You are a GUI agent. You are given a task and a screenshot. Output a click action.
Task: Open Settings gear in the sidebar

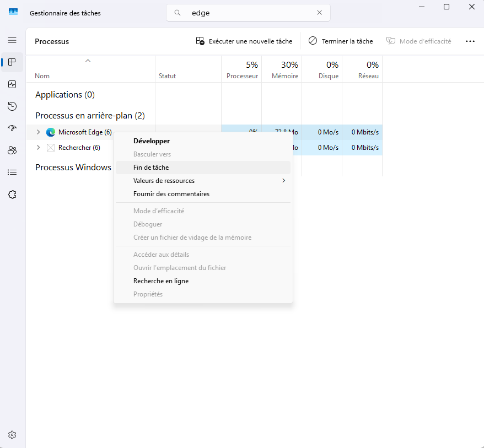click(12, 435)
